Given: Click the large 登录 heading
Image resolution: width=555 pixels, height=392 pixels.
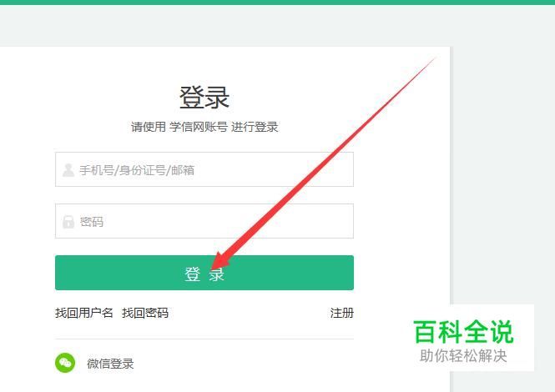Looking at the screenshot, I should pyautogui.click(x=204, y=98).
